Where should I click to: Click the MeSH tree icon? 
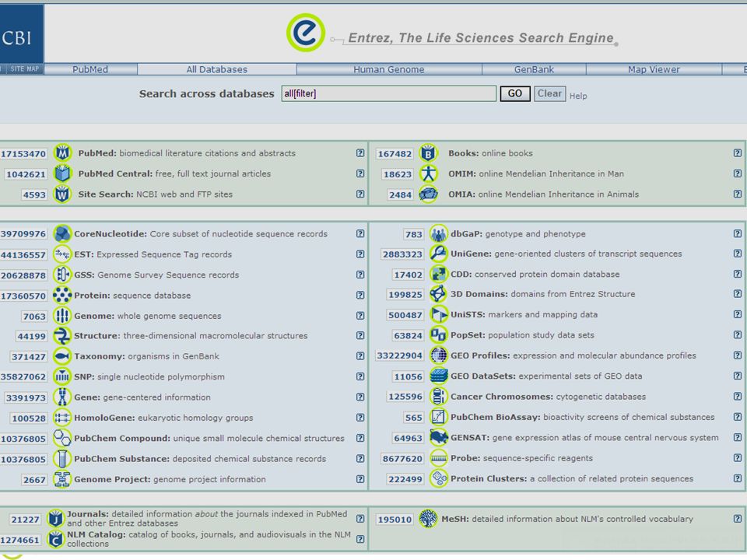(x=428, y=519)
